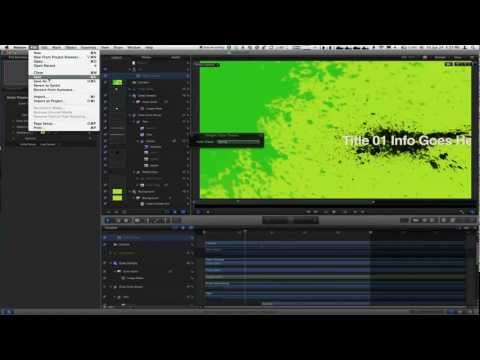Open the Help menu in menu bar
This screenshot has width=480, height=360.
click(149, 47)
